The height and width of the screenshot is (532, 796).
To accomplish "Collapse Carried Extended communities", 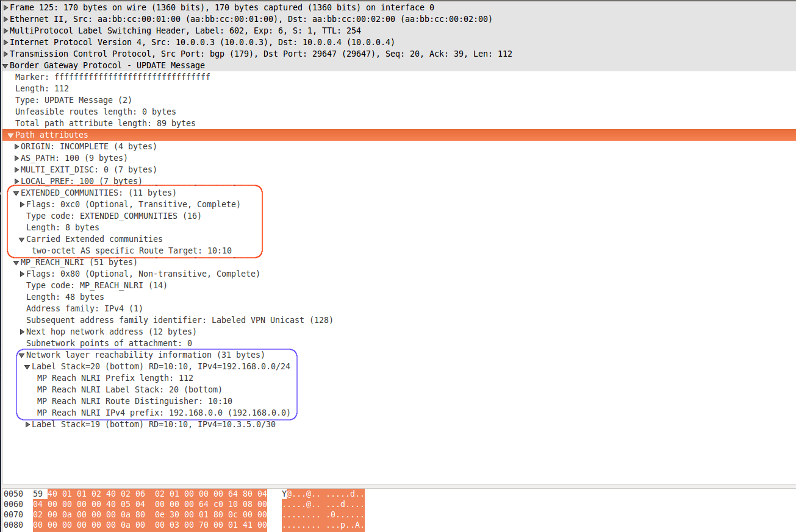I will [23, 238].
